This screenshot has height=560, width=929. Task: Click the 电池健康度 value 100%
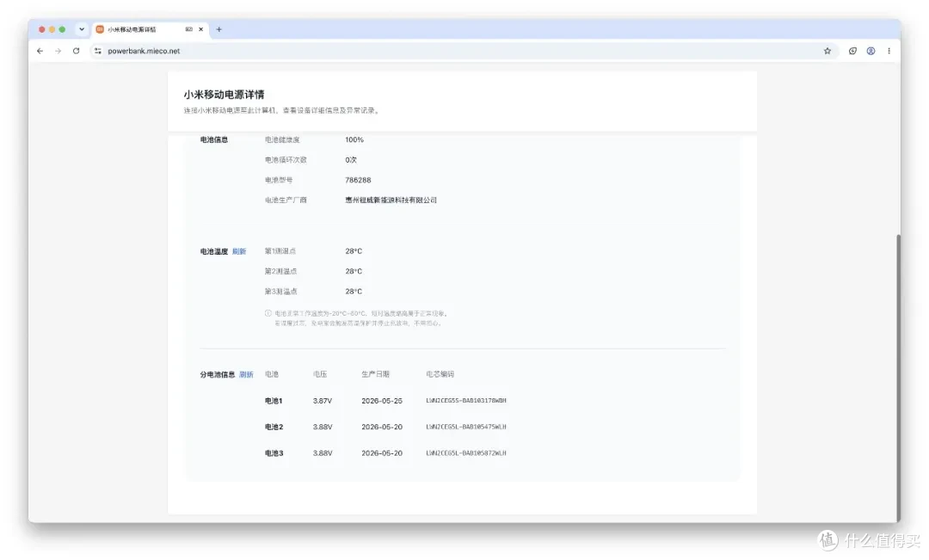tap(354, 140)
